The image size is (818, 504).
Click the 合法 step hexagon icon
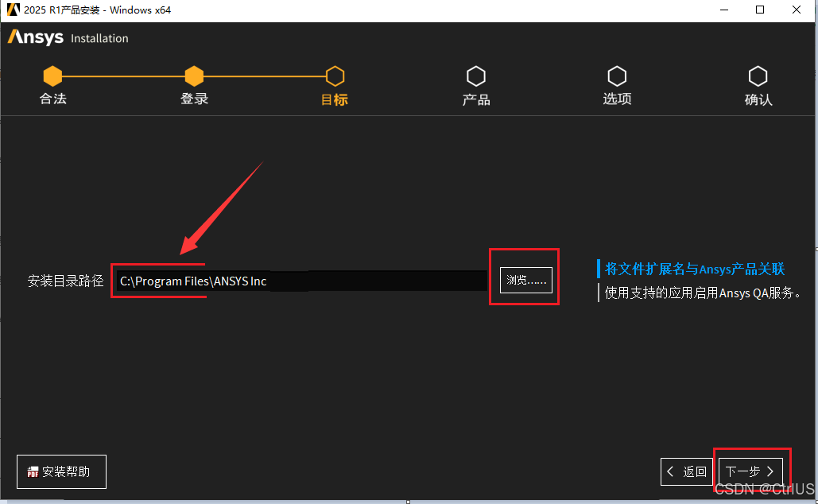click(x=52, y=76)
